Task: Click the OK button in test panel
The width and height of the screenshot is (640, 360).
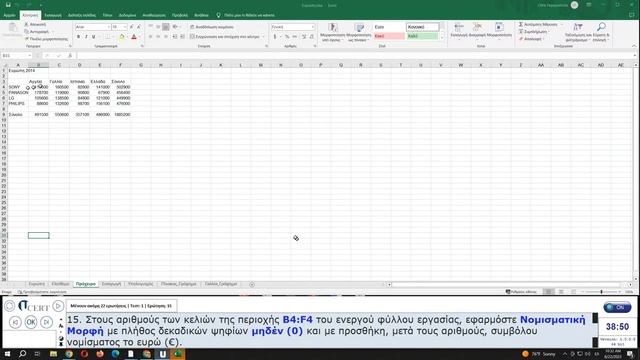Action: 31,322
